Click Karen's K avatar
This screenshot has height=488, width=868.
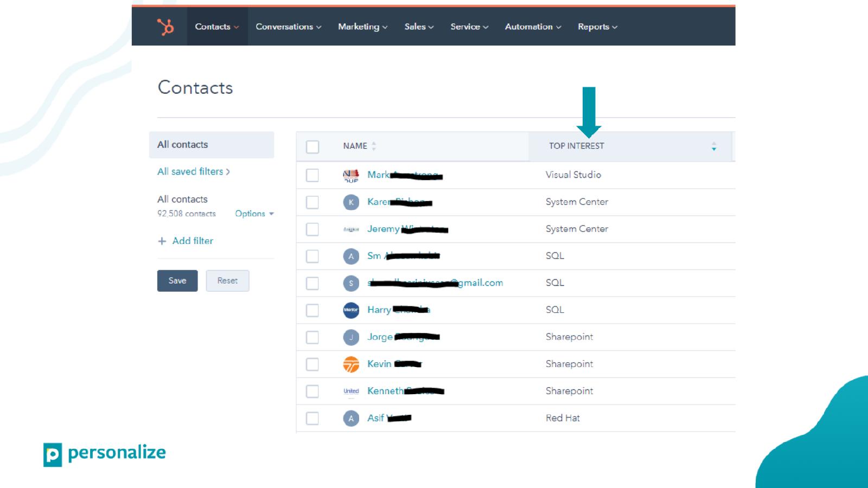(x=351, y=202)
